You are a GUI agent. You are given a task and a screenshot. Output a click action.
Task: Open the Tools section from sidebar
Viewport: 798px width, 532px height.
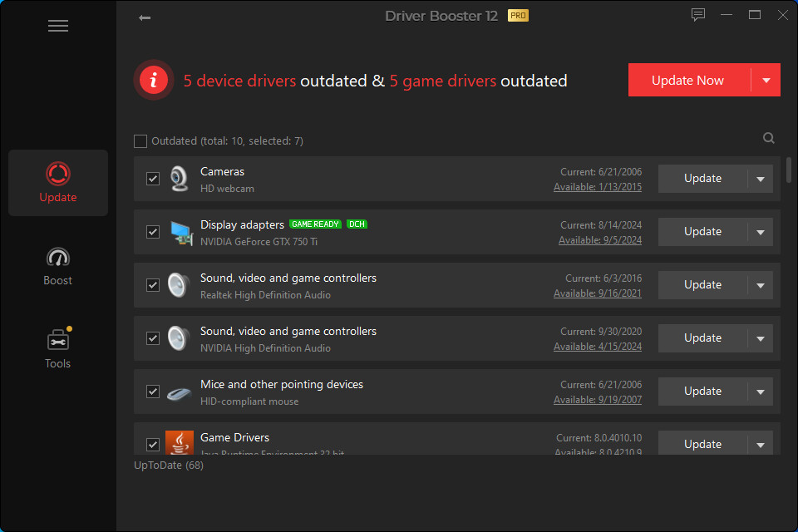pyautogui.click(x=57, y=347)
